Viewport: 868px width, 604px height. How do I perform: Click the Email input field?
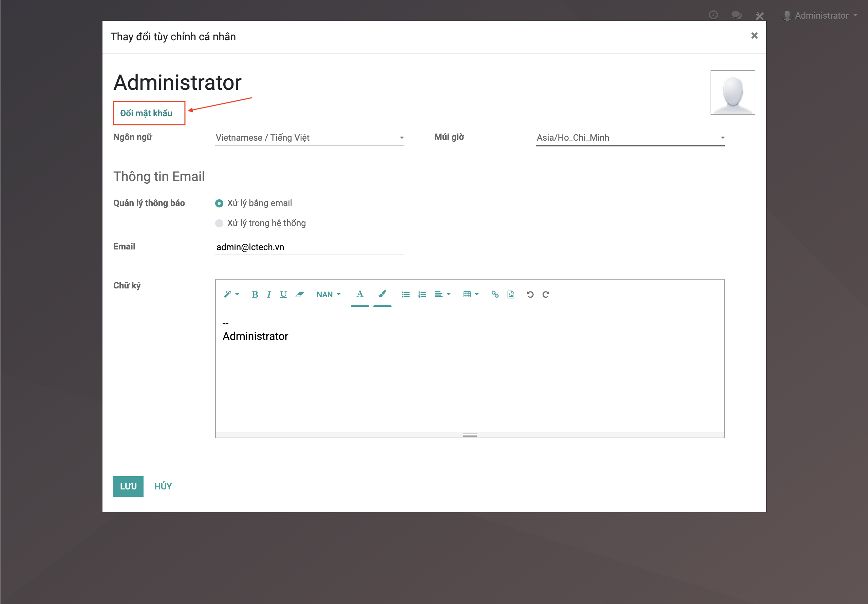click(309, 247)
